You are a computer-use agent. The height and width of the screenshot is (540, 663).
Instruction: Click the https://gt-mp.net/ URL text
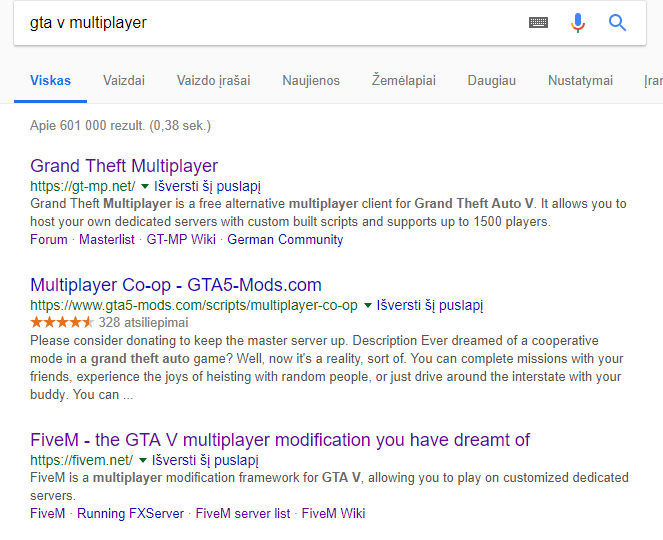click(83, 186)
